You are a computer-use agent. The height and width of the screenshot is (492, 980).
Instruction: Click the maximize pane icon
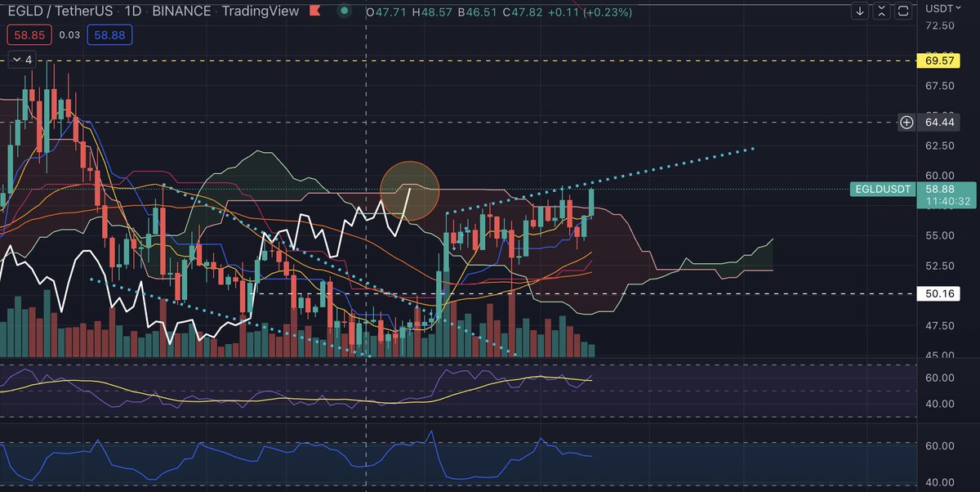coord(902,11)
